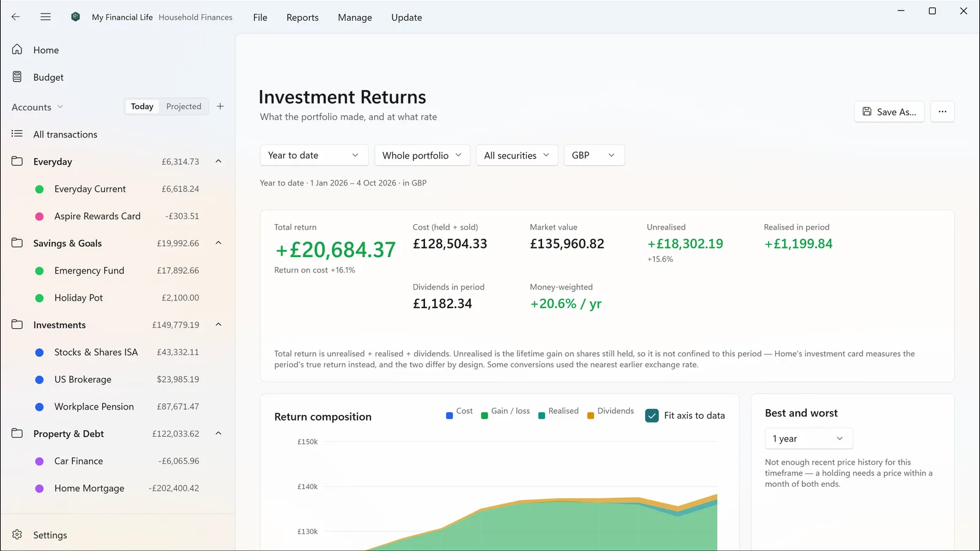This screenshot has width=980, height=551.
Task: Click the Emergency Fund account row
Action: [118, 271]
